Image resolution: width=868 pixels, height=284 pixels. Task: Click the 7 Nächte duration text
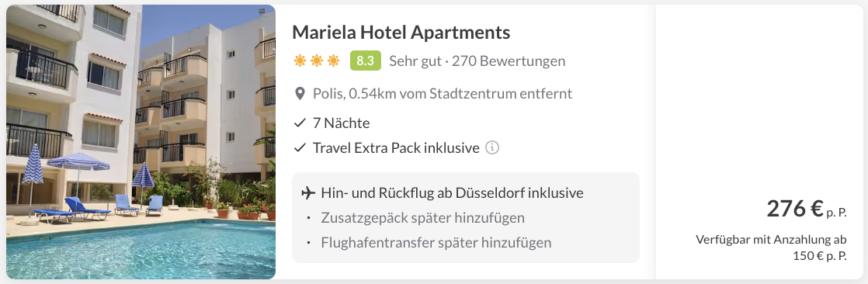tap(341, 123)
